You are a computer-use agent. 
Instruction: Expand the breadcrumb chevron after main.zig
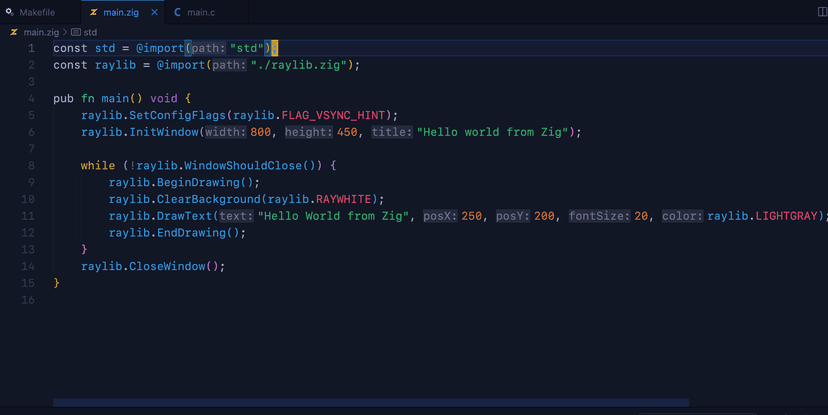65,32
